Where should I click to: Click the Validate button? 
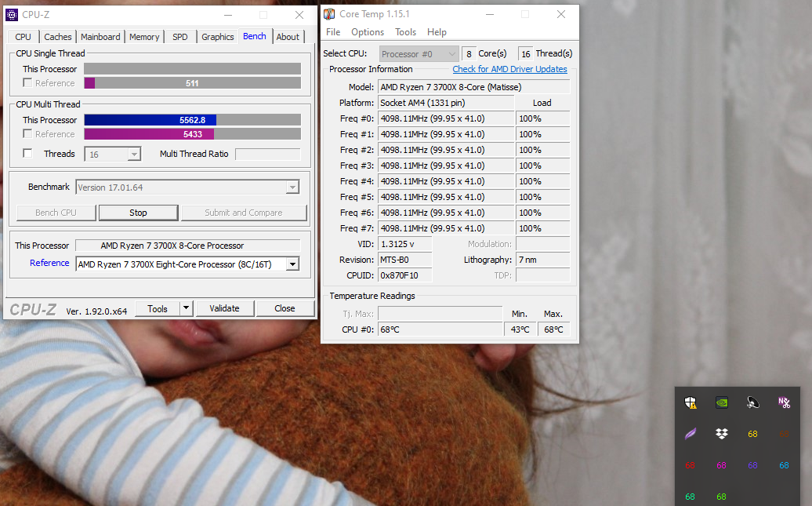click(x=225, y=308)
